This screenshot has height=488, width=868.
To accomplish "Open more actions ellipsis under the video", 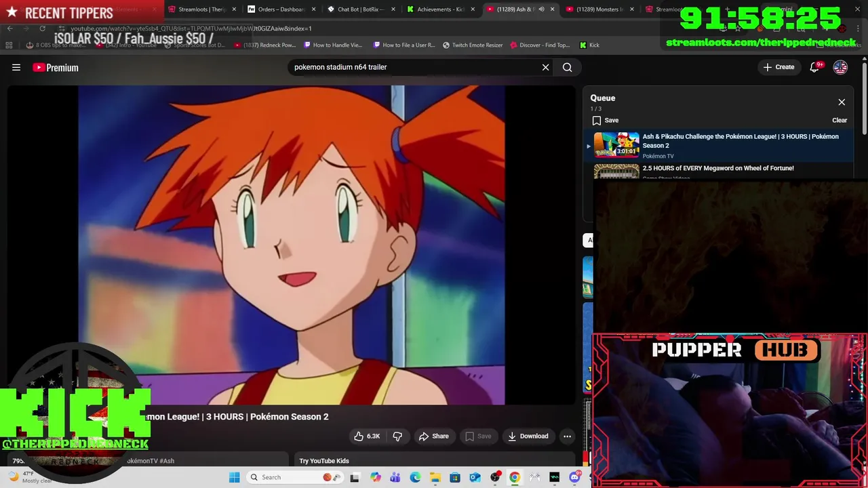I will coord(568,436).
